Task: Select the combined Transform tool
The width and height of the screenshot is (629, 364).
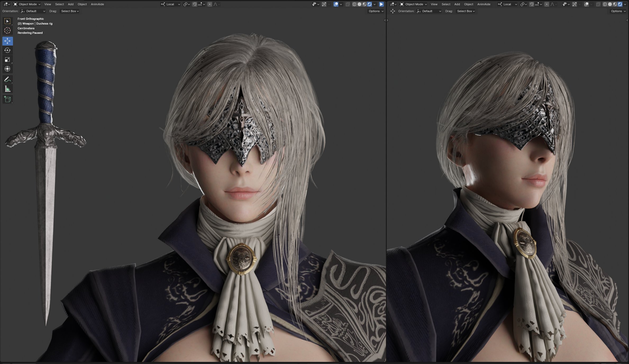Action: 7,69
